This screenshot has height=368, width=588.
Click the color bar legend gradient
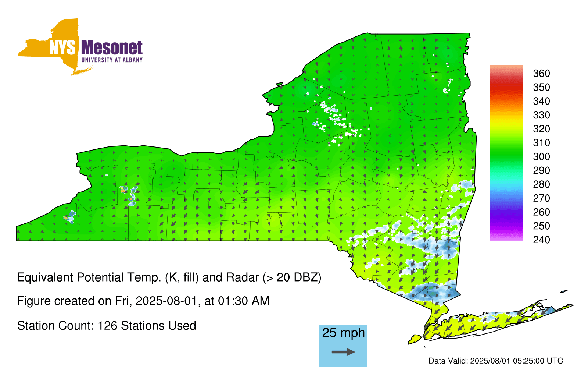pyautogui.click(x=506, y=153)
